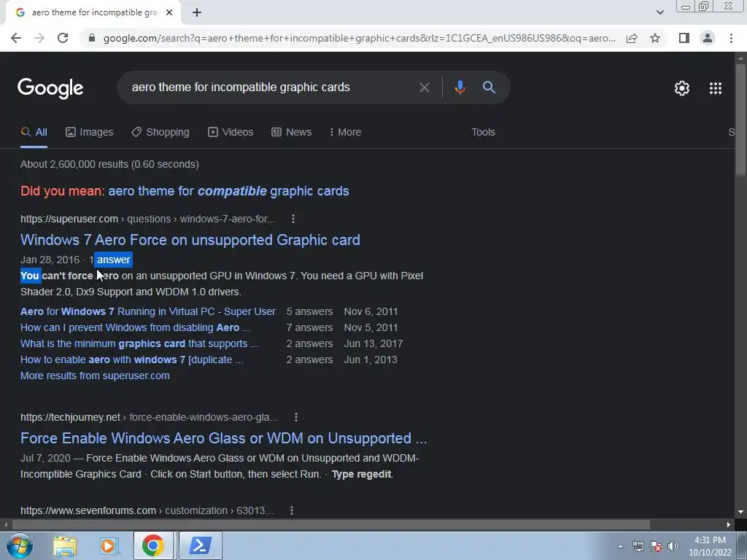Open 'What is the minimum graphics card' link
The image size is (747, 560).
pos(139,344)
